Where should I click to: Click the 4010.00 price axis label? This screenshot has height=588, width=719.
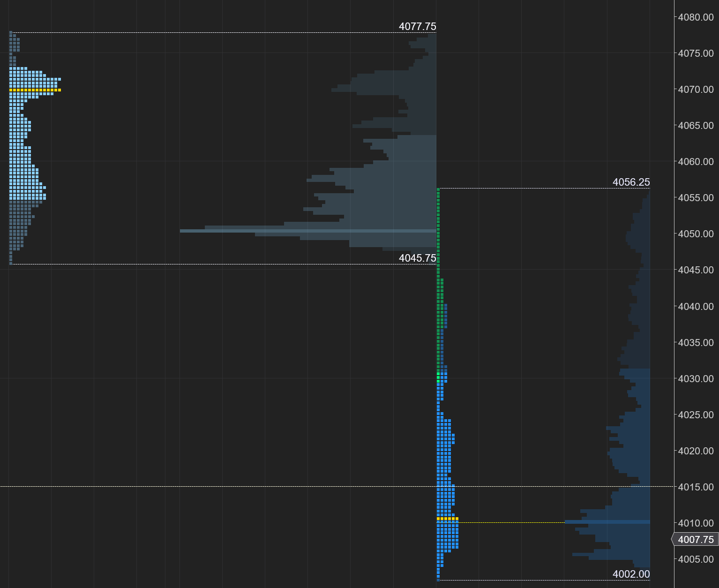696,523
